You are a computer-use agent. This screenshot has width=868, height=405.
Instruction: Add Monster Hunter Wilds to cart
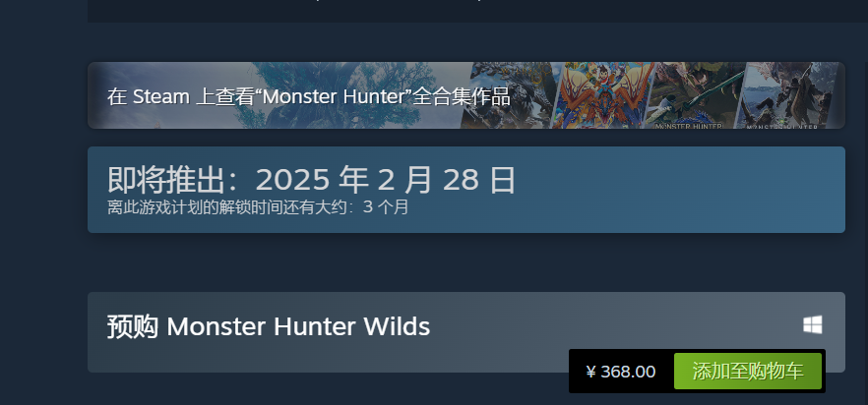point(748,372)
